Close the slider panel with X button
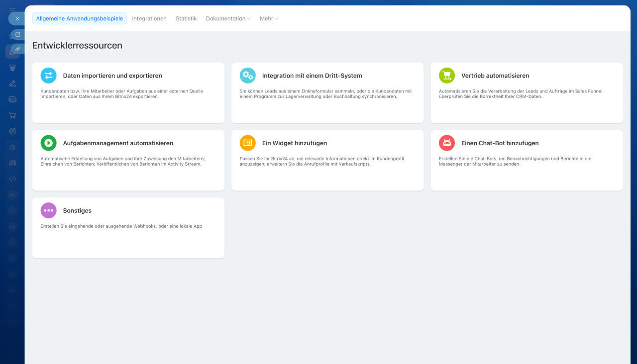 tap(17, 18)
